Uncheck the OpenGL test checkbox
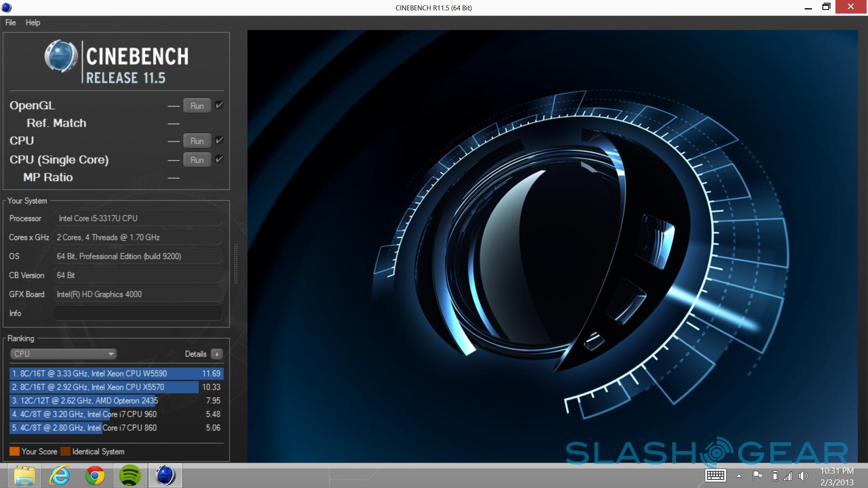The height and width of the screenshot is (488, 868). [219, 105]
